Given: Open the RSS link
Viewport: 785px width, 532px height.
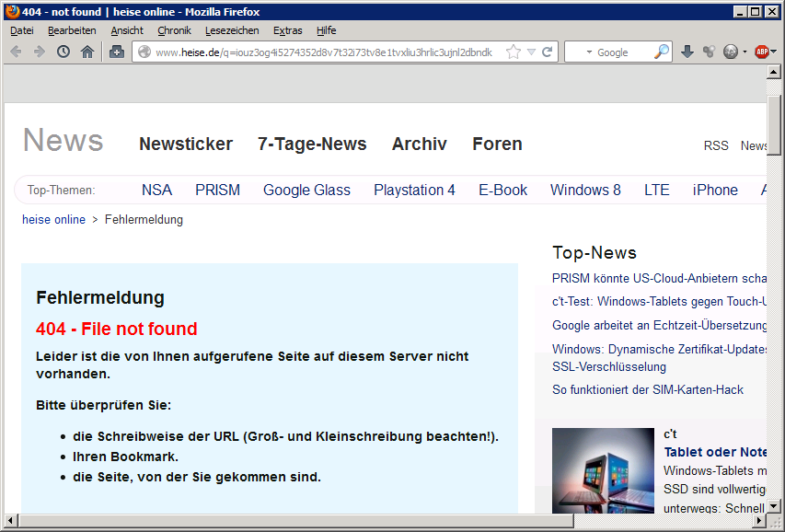Looking at the screenshot, I should [x=716, y=145].
